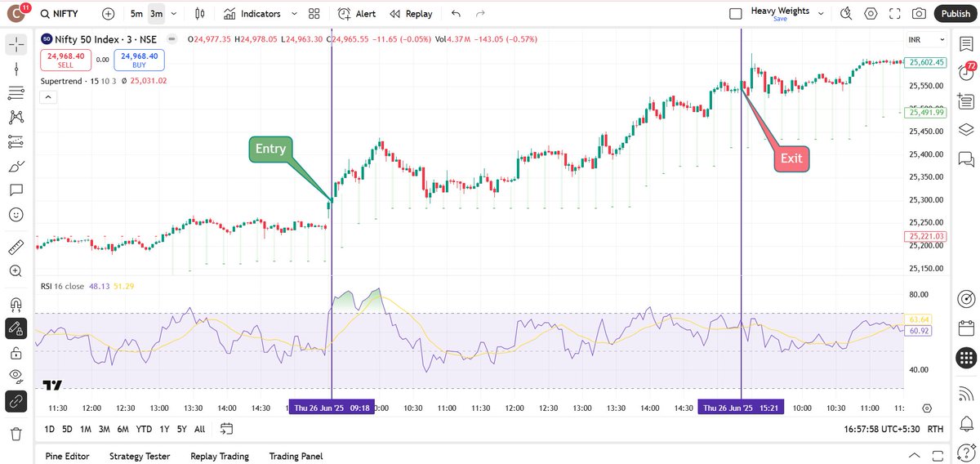980x464 pixels.
Task: Expand the Heavy Weights layout dropdown
Action: tap(821, 14)
